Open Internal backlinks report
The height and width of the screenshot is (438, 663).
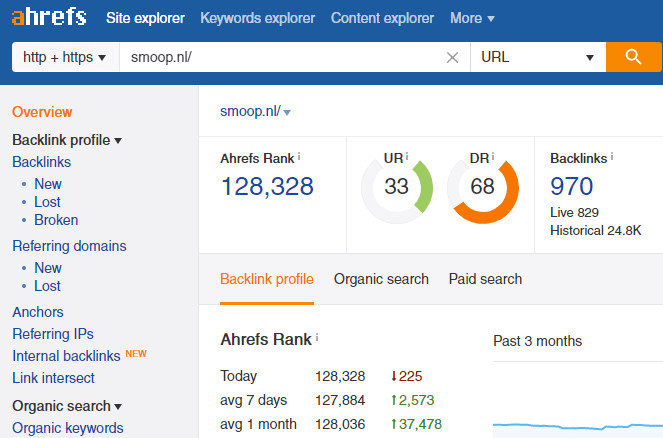pyautogui.click(x=66, y=356)
